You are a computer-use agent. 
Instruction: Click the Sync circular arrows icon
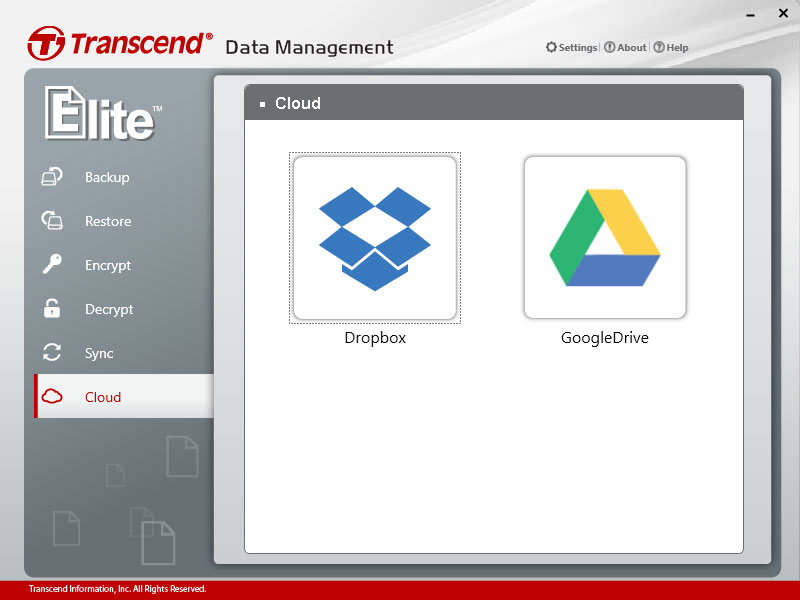pos(52,353)
